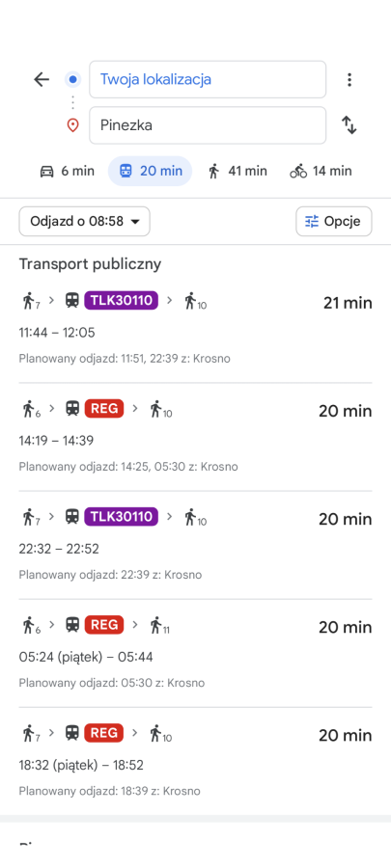This screenshot has height=868, width=391.
Task: Click the red destination pin icon
Action: pyautogui.click(x=72, y=125)
